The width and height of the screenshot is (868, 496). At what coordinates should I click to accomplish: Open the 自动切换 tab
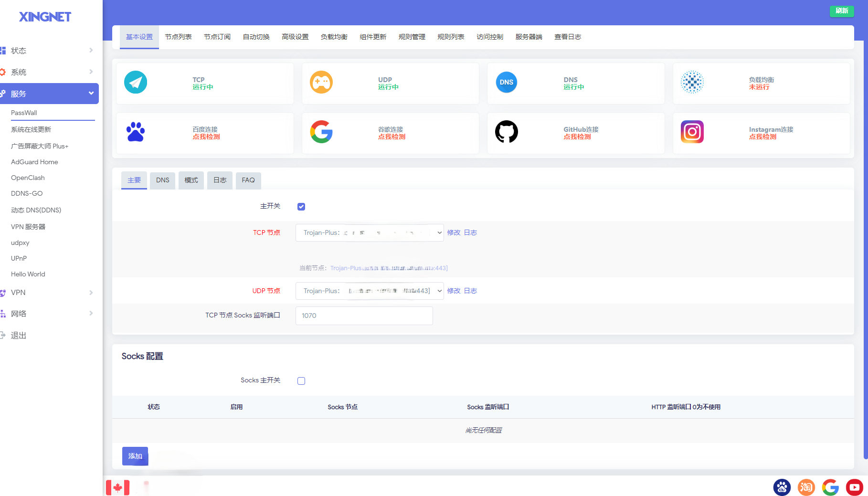coord(256,37)
